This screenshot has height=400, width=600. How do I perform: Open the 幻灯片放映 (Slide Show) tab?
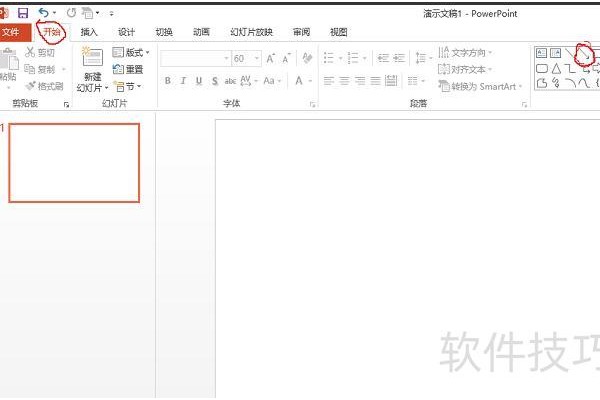tap(251, 32)
